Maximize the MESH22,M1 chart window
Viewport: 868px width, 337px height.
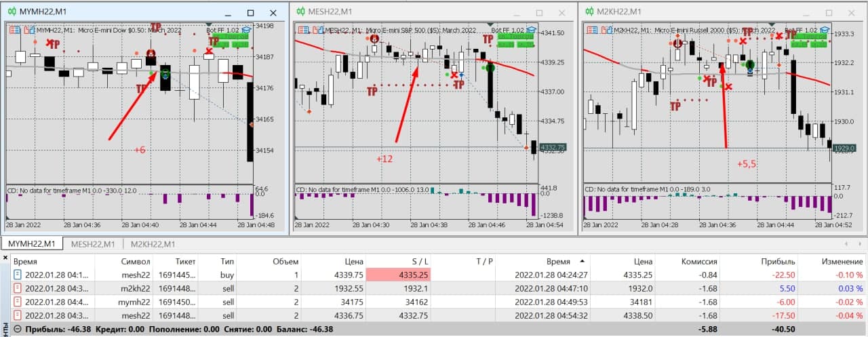coord(539,12)
